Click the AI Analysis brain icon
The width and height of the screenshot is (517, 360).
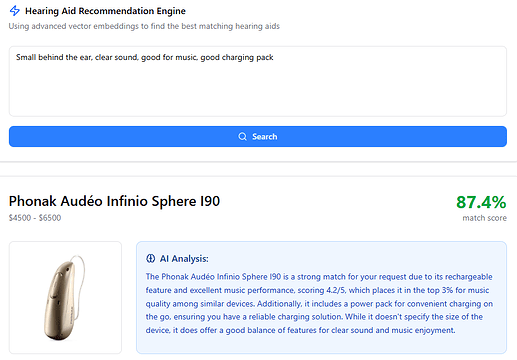point(151,258)
